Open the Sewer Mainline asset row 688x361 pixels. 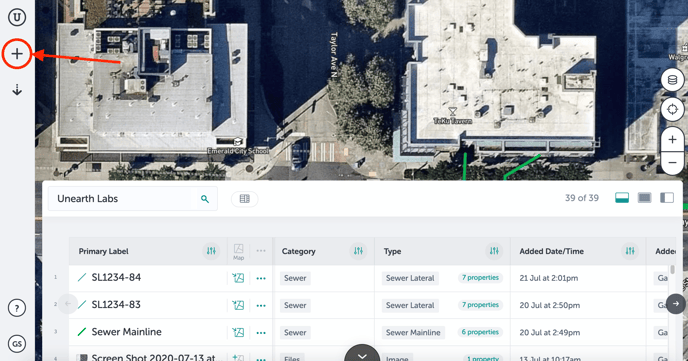[x=126, y=332]
